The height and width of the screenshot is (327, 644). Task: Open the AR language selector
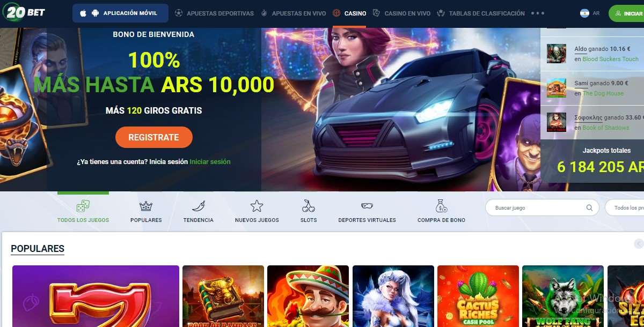coord(590,13)
